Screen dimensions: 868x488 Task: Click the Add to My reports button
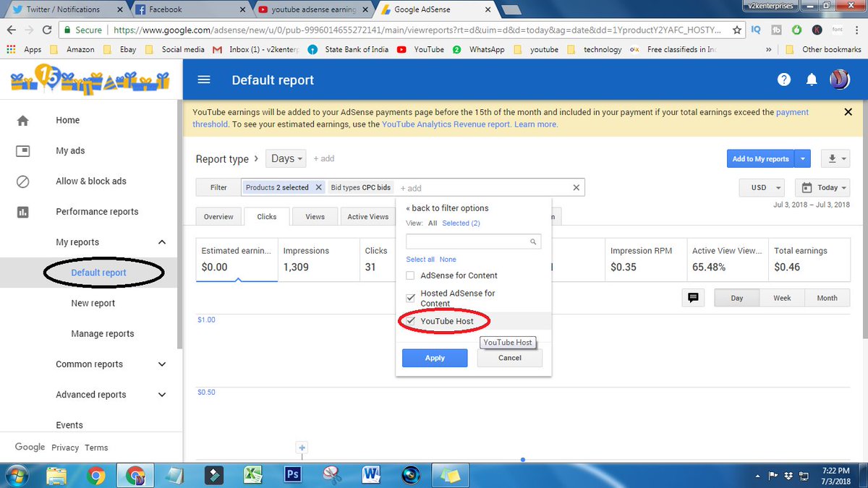(x=760, y=158)
